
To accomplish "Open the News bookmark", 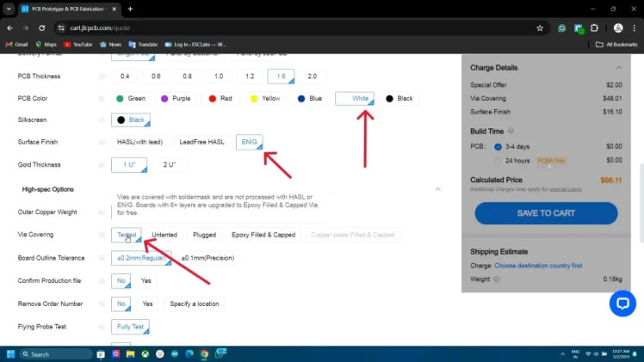I will coord(110,44).
